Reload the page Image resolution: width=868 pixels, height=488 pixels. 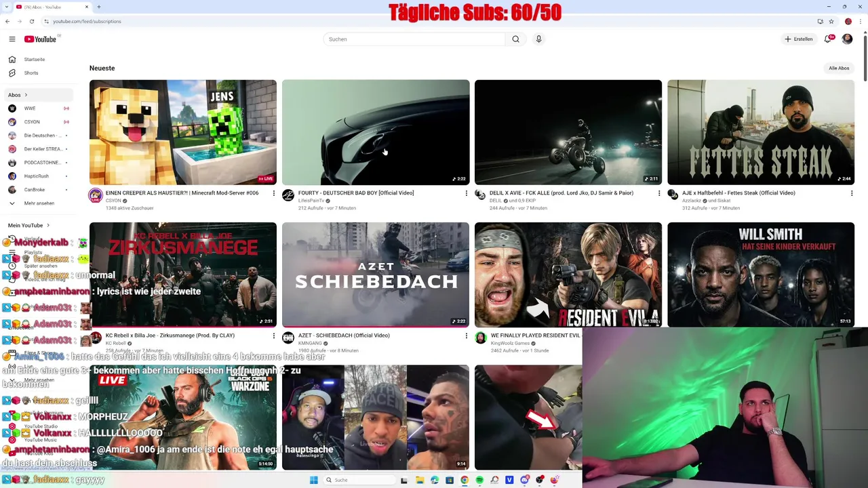(x=31, y=21)
